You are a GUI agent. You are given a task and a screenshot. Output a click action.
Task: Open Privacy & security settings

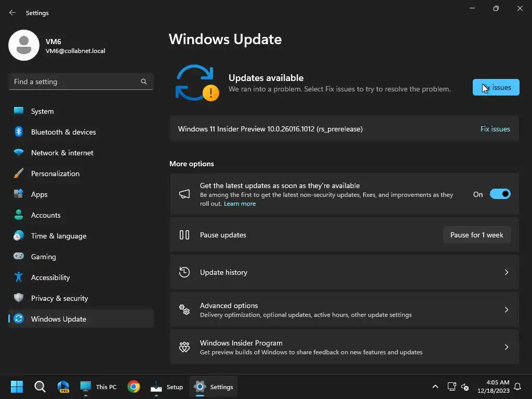(81, 298)
